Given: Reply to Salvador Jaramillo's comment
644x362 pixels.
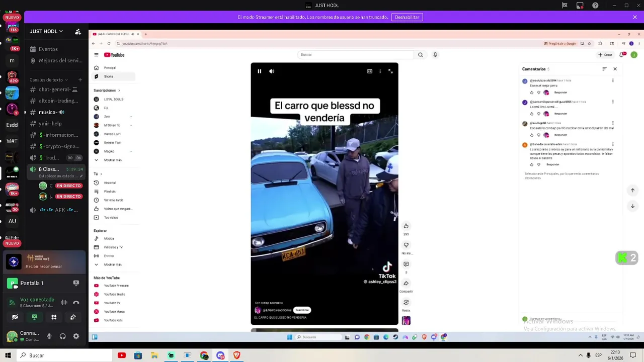Looking at the screenshot, I should [x=553, y=164].
